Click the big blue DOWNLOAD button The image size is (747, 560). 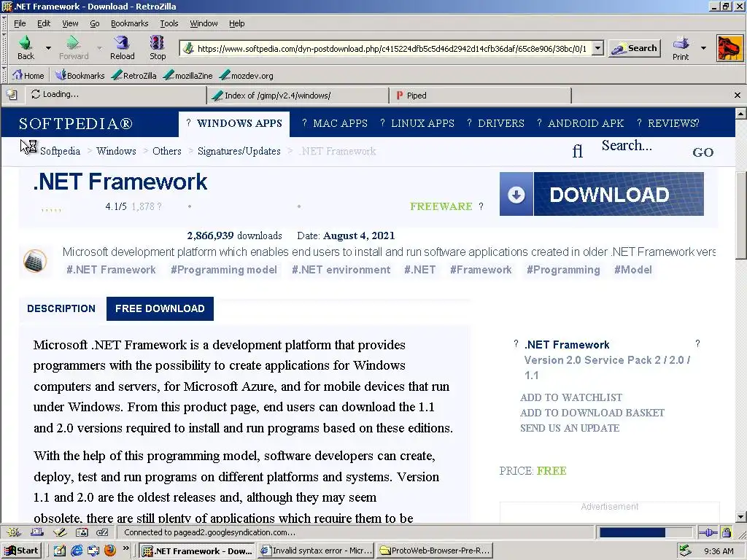pos(601,194)
